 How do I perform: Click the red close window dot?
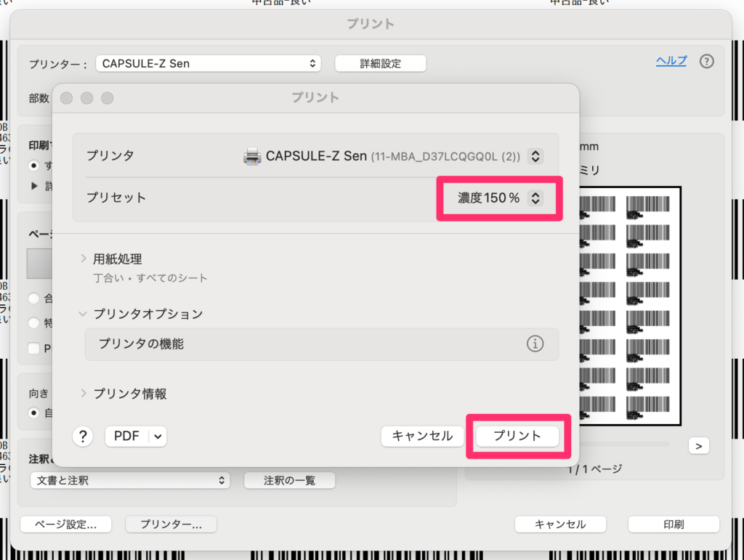click(x=67, y=98)
